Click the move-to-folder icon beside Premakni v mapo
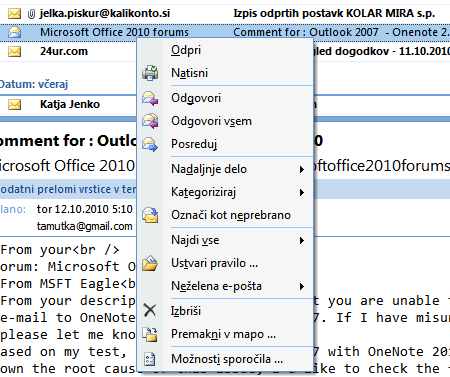The image size is (450, 377). click(150, 334)
